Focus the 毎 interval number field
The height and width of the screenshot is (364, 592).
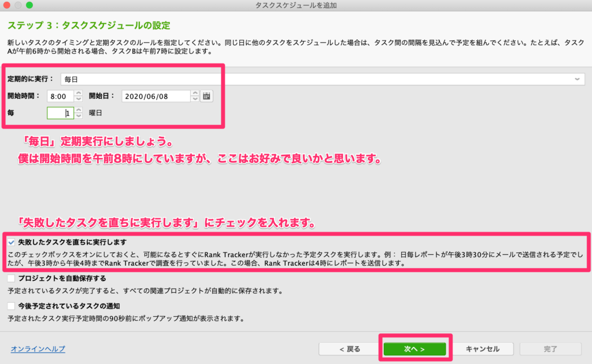click(60, 114)
